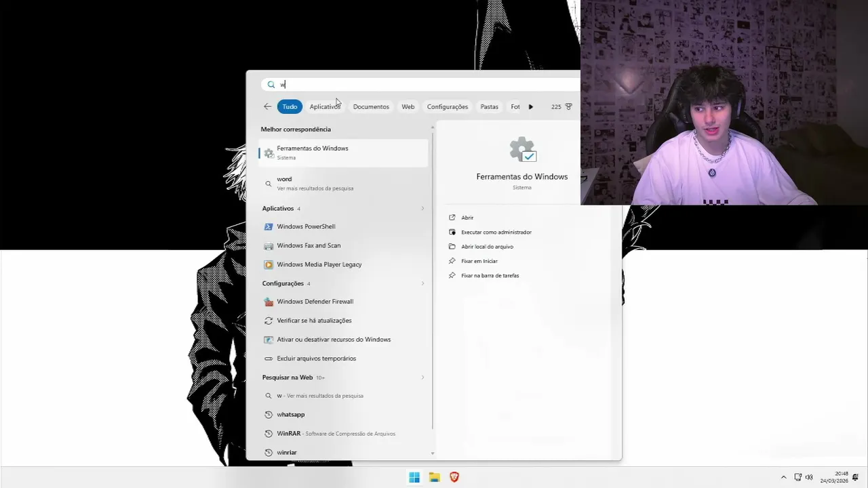Screen dimensions: 868x488
Task: Click the magnifier icon beside 'word' suggestion
Action: click(x=269, y=184)
